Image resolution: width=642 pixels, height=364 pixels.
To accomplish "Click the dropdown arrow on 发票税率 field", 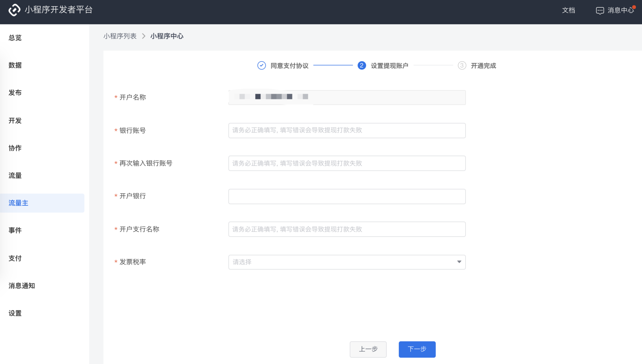I will [459, 262].
